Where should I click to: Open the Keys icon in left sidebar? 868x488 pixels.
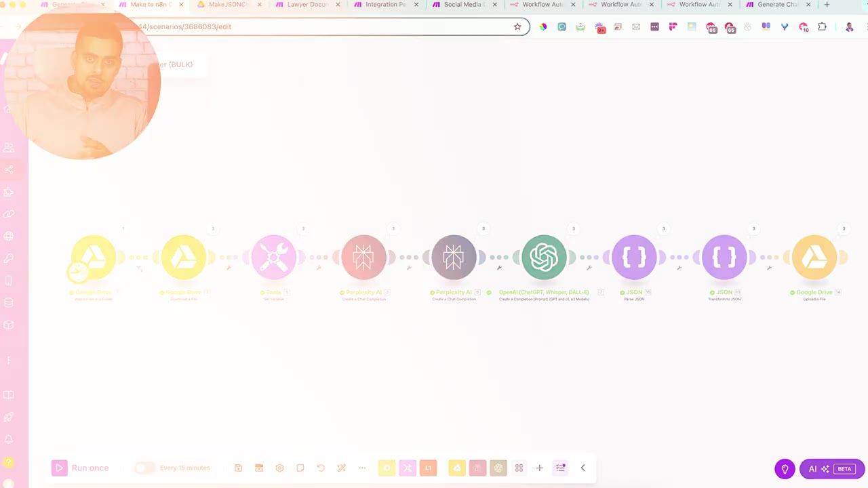[9, 258]
